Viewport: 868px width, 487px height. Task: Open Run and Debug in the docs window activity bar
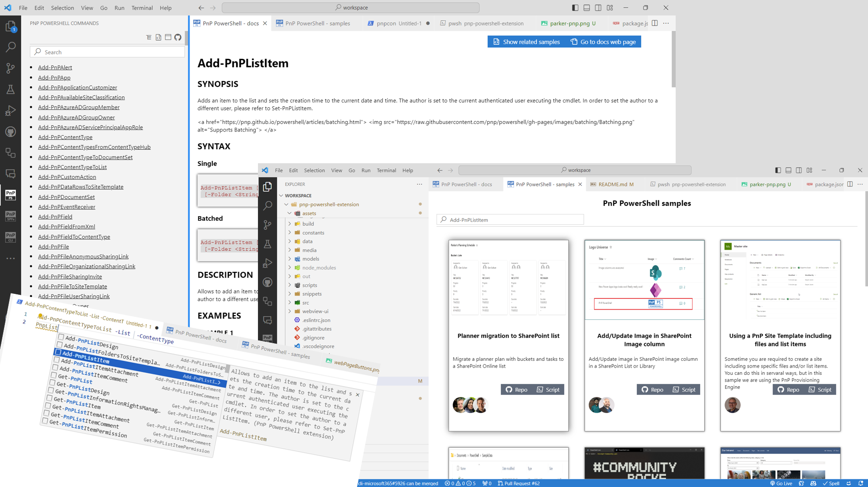(x=10, y=110)
